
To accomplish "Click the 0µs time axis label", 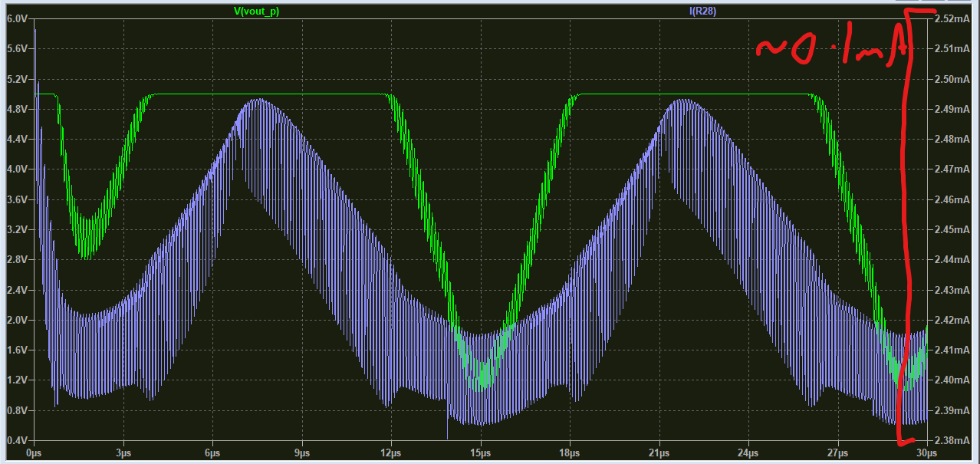I will (x=33, y=453).
